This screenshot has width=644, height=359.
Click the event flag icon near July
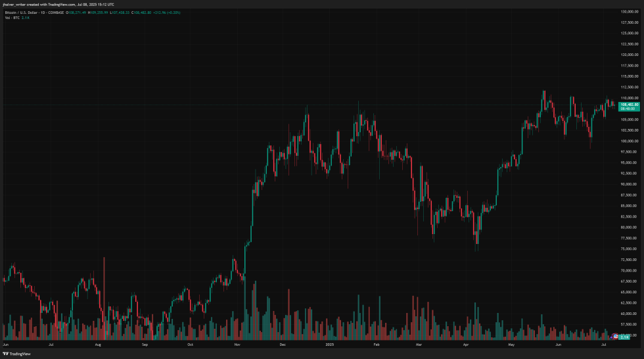pyautogui.click(x=616, y=337)
